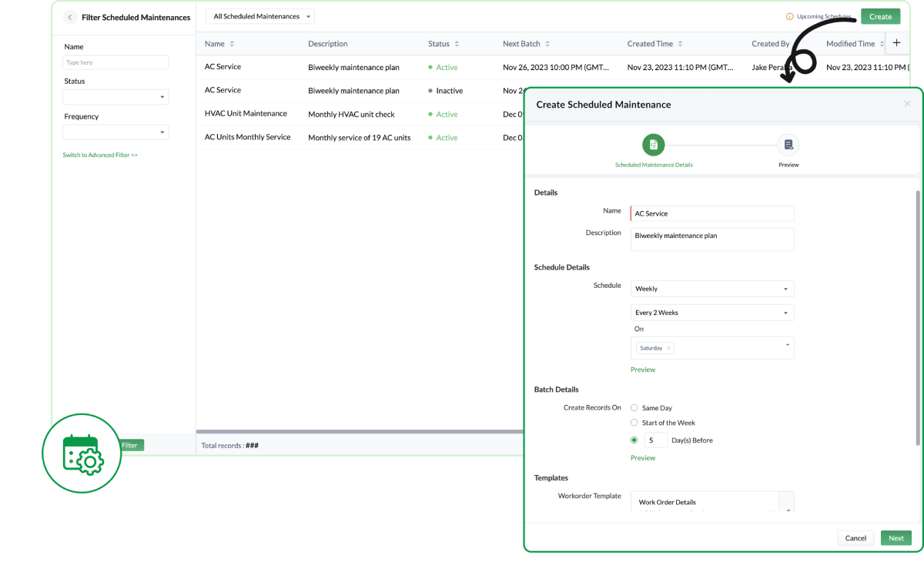The image size is (924, 562).
Task: Select the Day(s) Before radio option
Action: (634, 440)
